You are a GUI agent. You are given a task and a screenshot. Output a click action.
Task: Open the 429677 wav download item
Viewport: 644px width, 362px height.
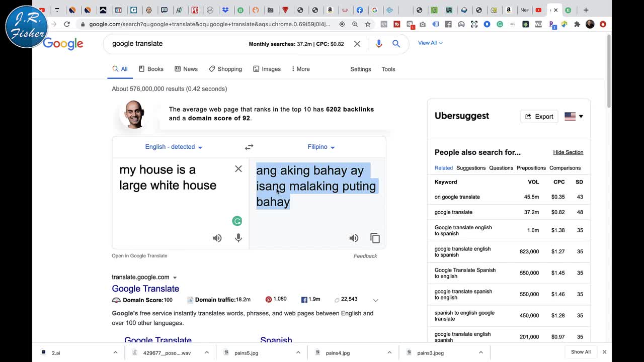[167, 352]
